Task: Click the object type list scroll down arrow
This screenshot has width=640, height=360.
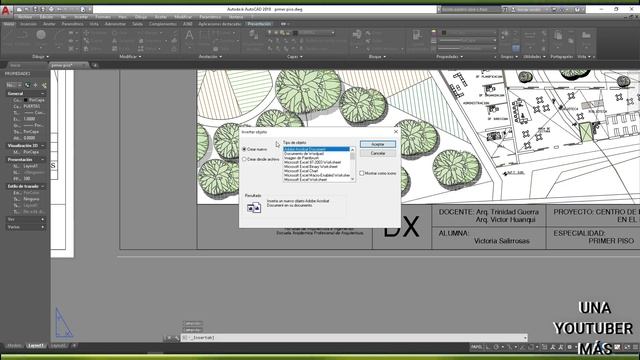Action: pos(353,179)
